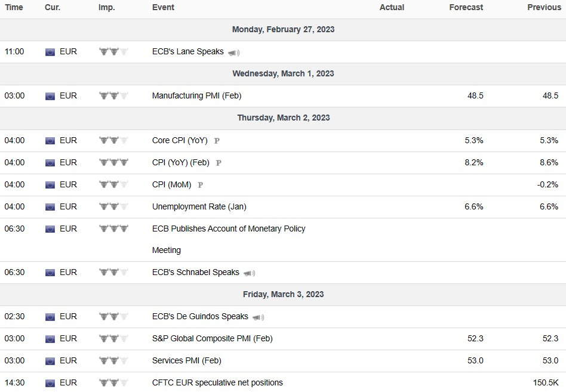
Task: Open the Unemployment Rate (Jan) event
Action: click(199, 206)
